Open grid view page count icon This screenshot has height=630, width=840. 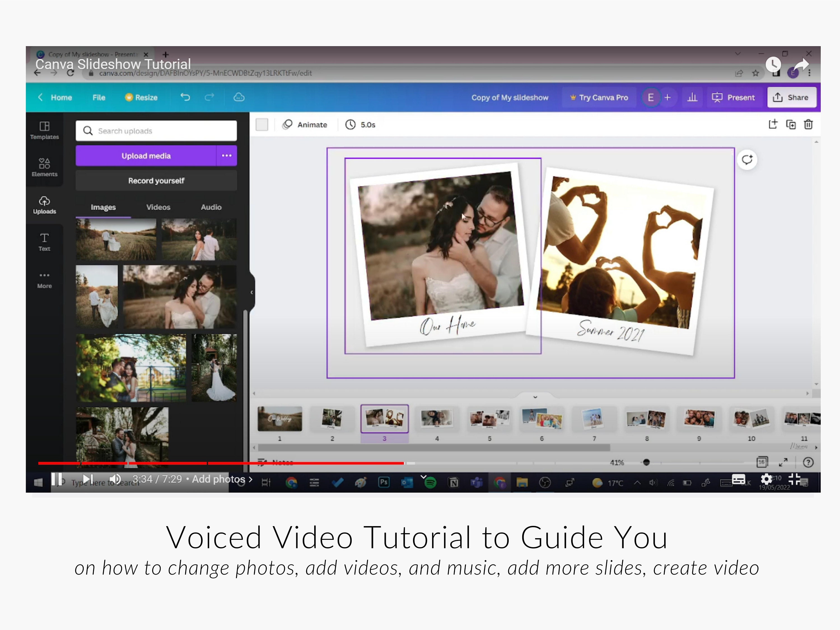point(762,462)
